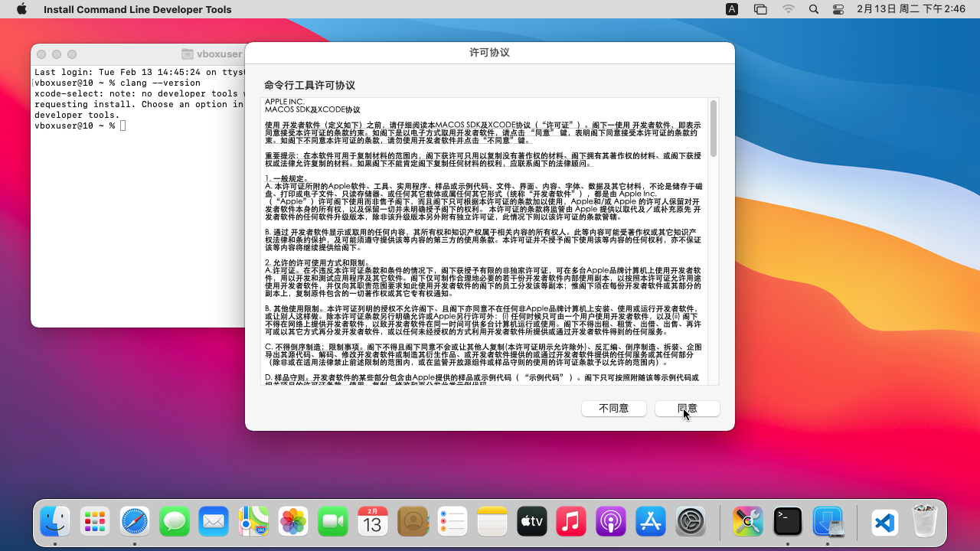Screen dimensions: 980x551
Task: Click the 'APPLE INC.' line in the license
Action: (284, 102)
